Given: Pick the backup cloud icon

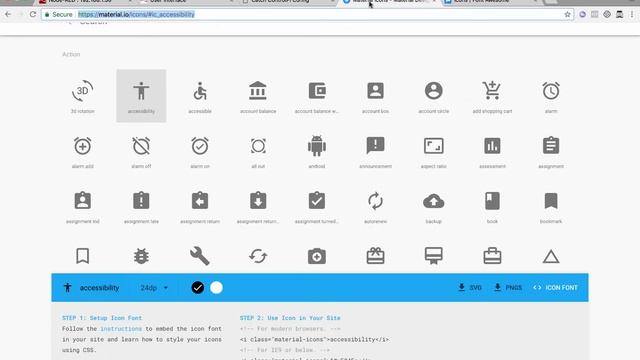Looking at the screenshot, I should pyautogui.click(x=433, y=201).
